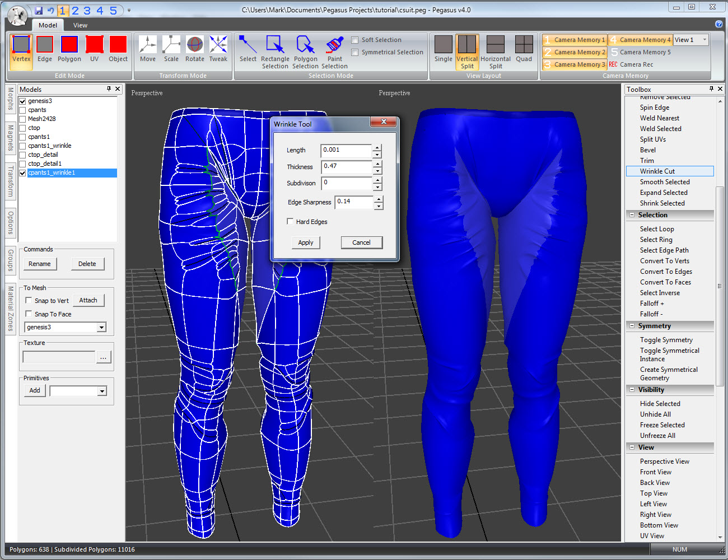Toggle genesis3 model visibility checkbox

tap(22, 101)
